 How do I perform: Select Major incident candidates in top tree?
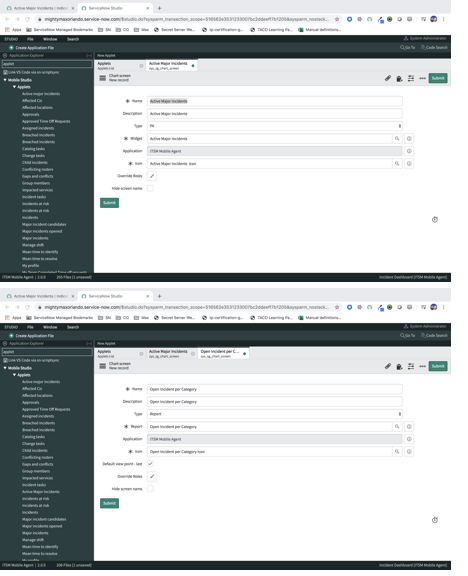tap(44, 224)
